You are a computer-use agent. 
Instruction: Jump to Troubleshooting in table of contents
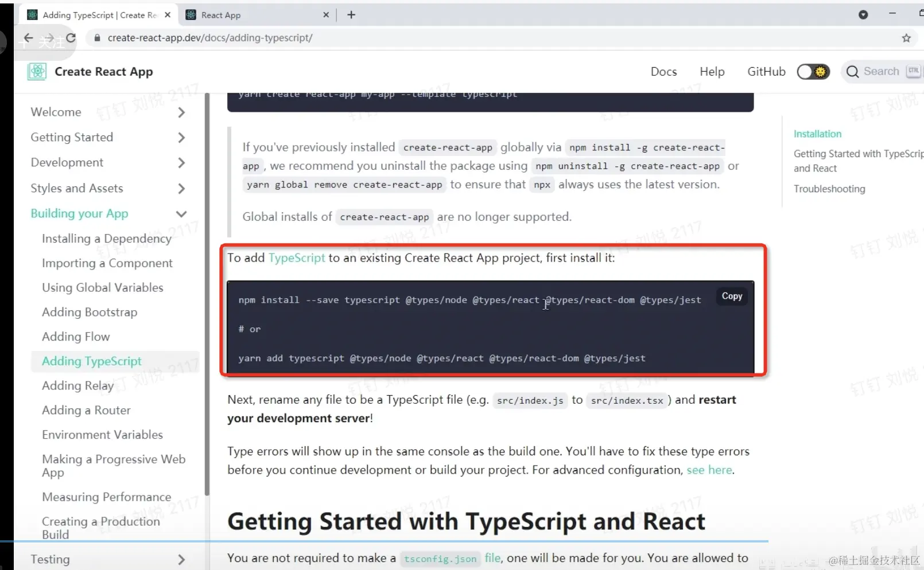point(829,189)
